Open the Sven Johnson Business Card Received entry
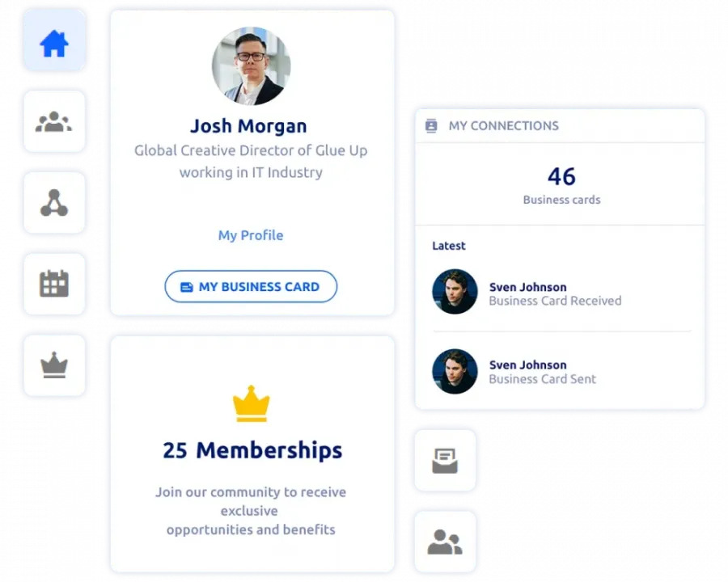The height and width of the screenshot is (582, 728). [x=555, y=293]
